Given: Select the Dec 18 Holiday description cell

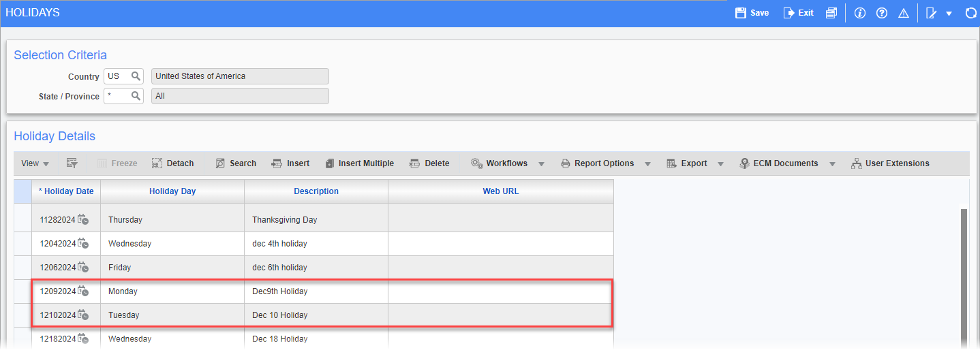Looking at the screenshot, I should tap(316, 338).
